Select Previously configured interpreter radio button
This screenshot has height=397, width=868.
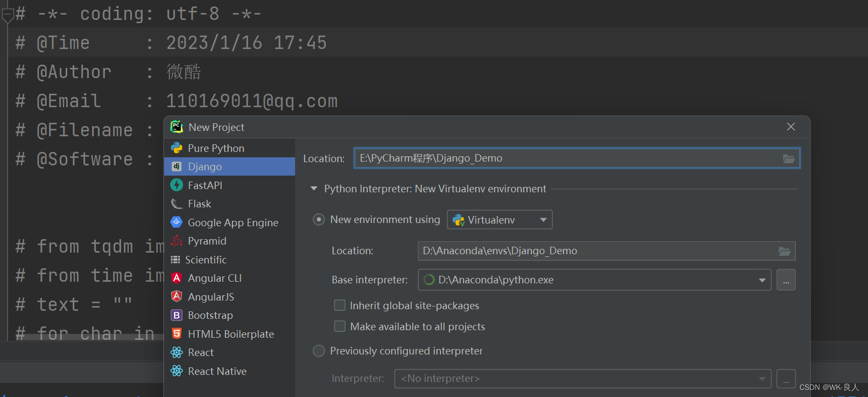[319, 351]
